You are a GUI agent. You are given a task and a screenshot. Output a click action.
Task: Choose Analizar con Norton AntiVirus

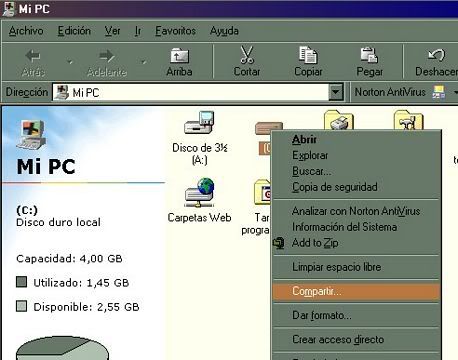point(356,211)
